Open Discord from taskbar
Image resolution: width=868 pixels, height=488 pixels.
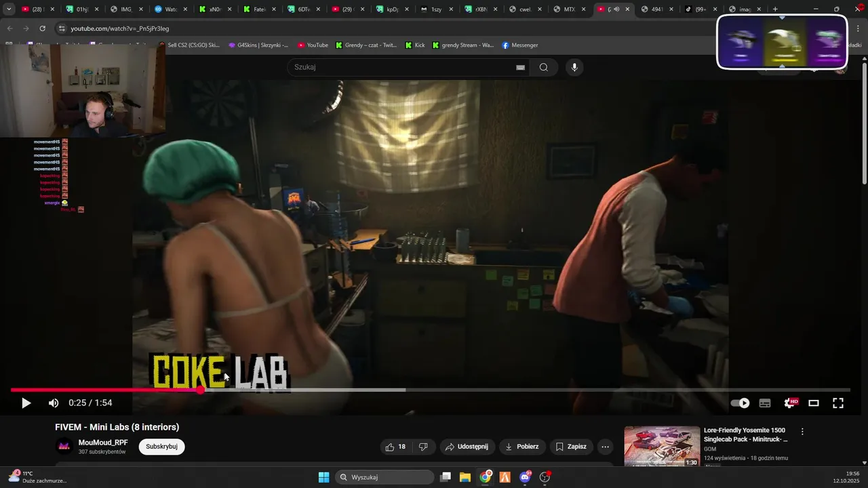[x=525, y=477]
